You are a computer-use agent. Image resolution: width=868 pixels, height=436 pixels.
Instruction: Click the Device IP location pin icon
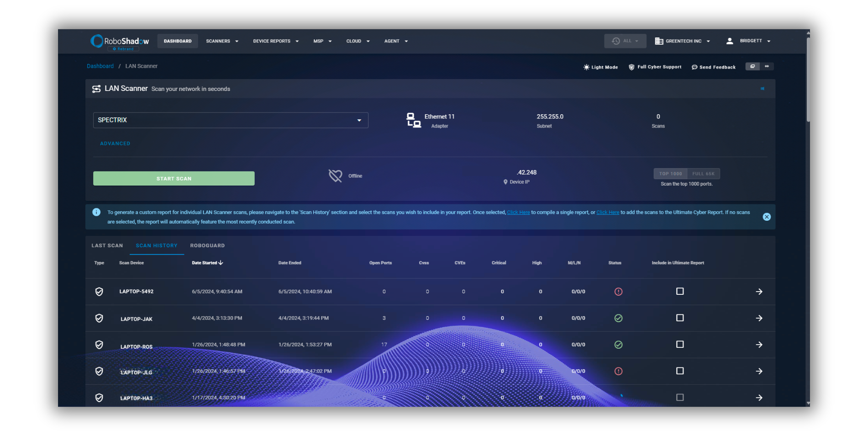tap(505, 181)
